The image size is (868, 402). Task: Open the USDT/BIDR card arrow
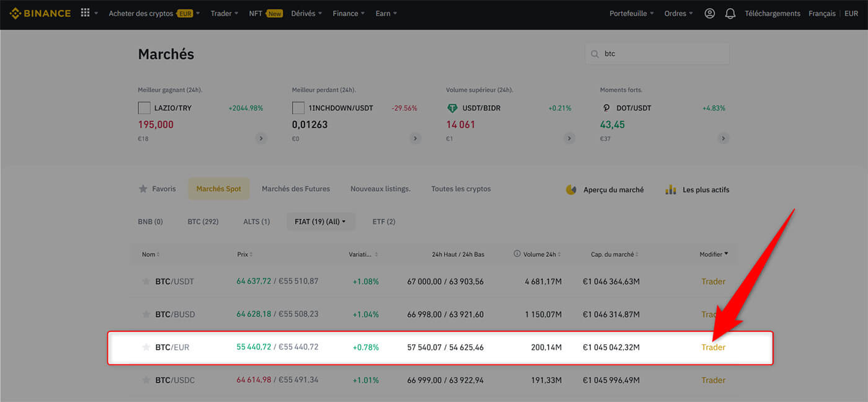pos(569,138)
